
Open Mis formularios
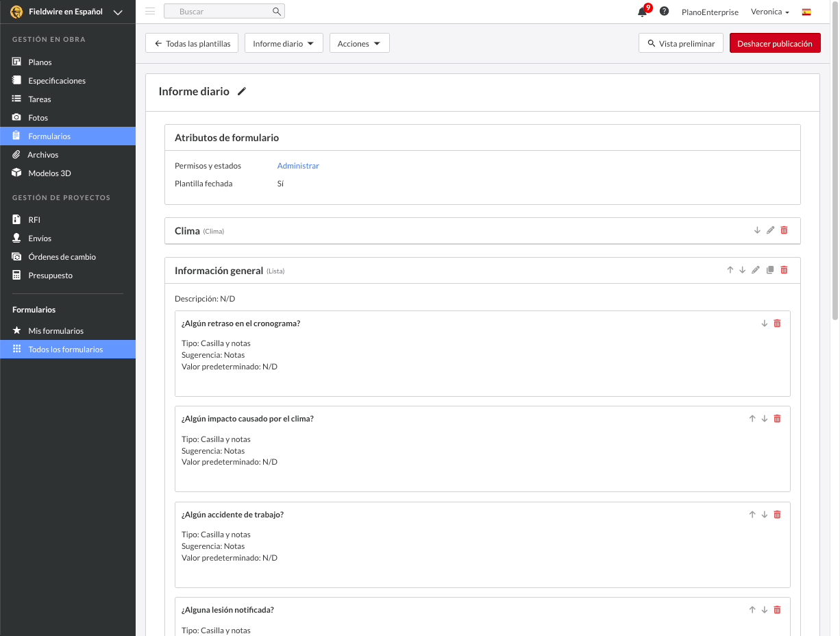click(x=68, y=331)
